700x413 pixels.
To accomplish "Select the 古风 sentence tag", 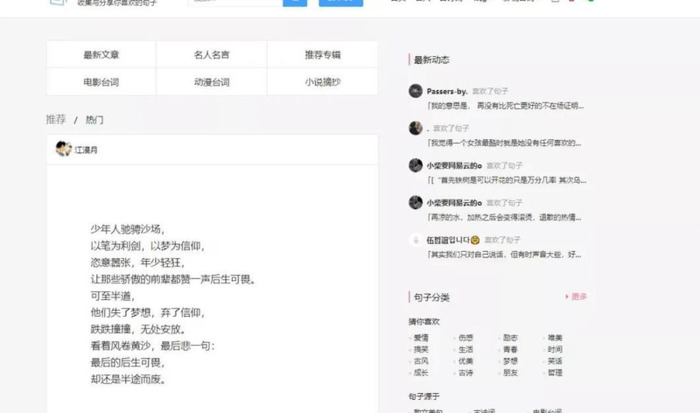I will pos(421,361).
